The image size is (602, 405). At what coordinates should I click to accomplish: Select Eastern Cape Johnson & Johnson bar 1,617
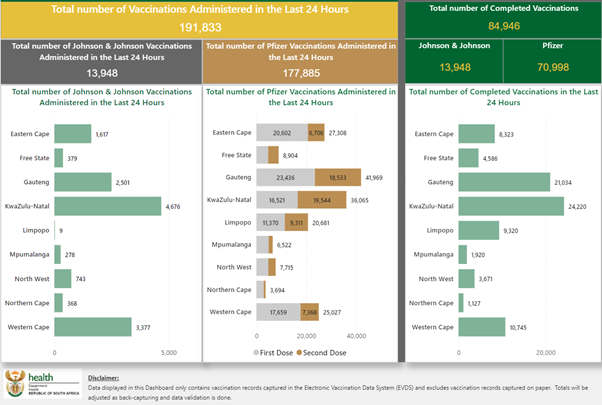coord(72,133)
